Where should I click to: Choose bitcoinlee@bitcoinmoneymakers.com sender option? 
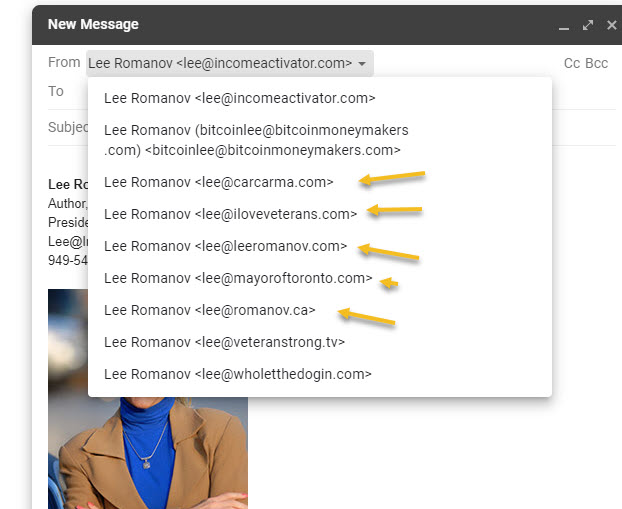[319, 140]
